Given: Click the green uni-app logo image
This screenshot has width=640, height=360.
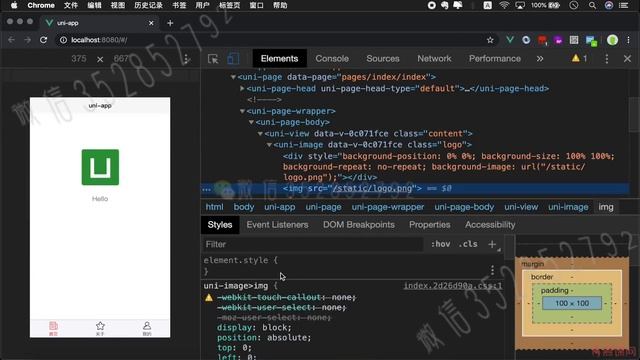Looking at the screenshot, I should [100, 167].
